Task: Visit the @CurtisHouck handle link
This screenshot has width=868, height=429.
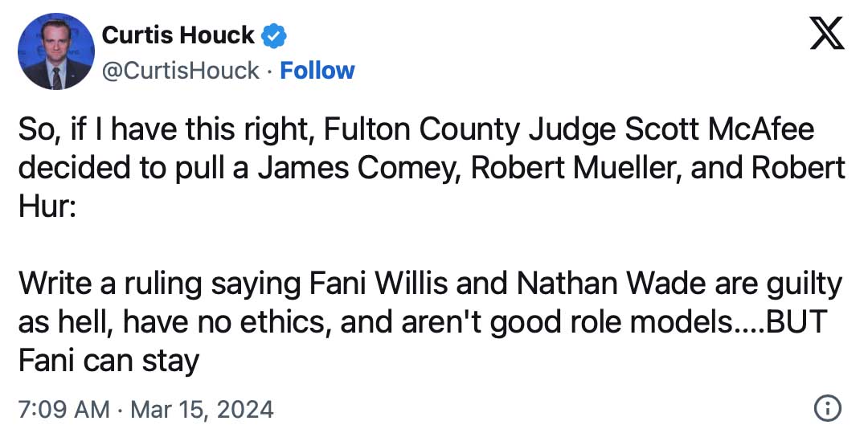Action: [x=181, y=71]
